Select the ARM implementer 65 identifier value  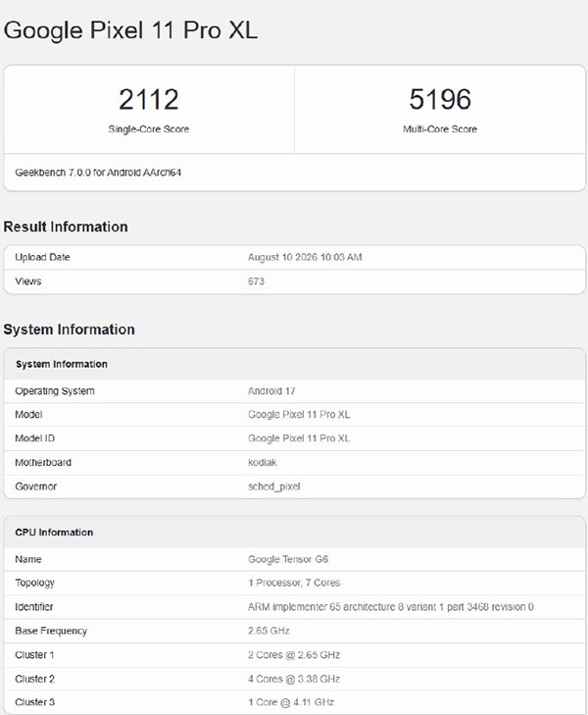click(x=391, y=607)
